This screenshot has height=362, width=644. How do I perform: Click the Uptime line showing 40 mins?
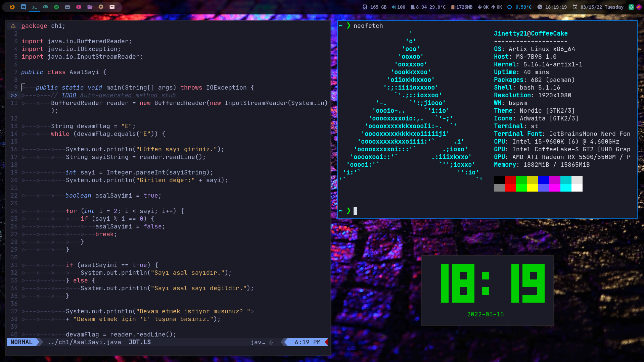(521, 72)
